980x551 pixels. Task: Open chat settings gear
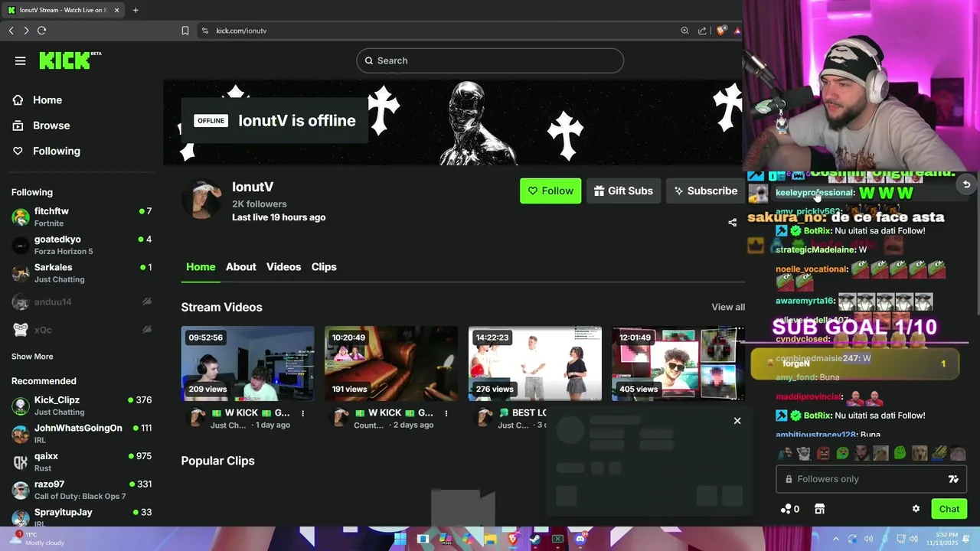click(916, 509)
